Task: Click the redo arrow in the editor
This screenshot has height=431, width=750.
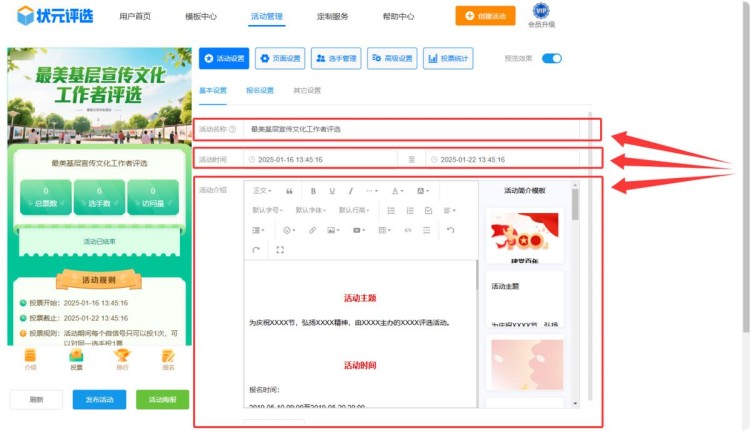Action: (x=257, y=250)
